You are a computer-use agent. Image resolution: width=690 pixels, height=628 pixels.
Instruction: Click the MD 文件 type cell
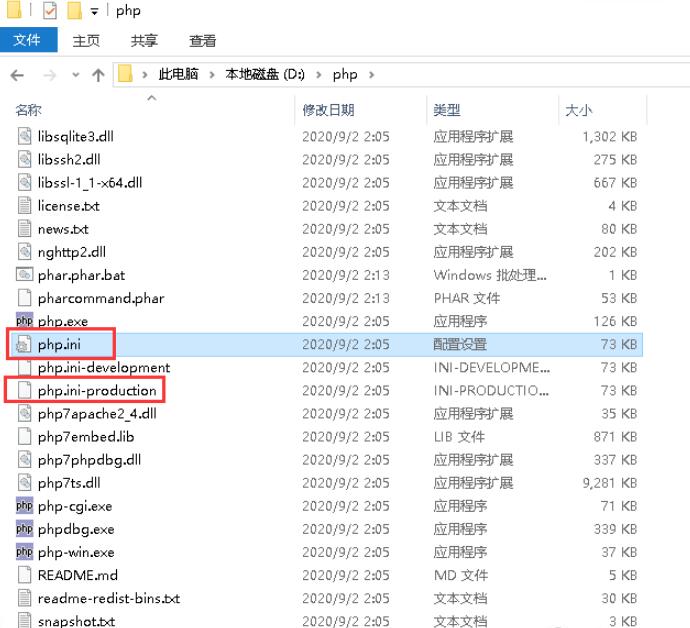point(461,575)
